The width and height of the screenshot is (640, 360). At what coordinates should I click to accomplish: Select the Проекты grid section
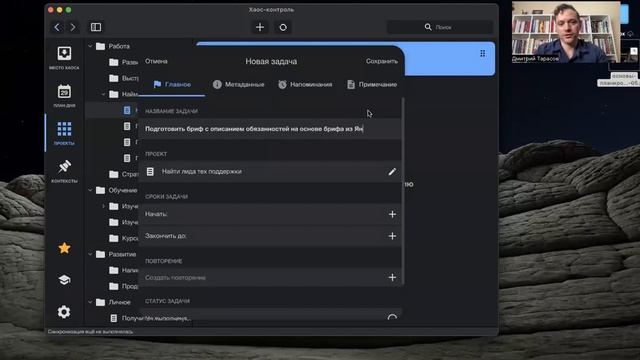[64, 133]
